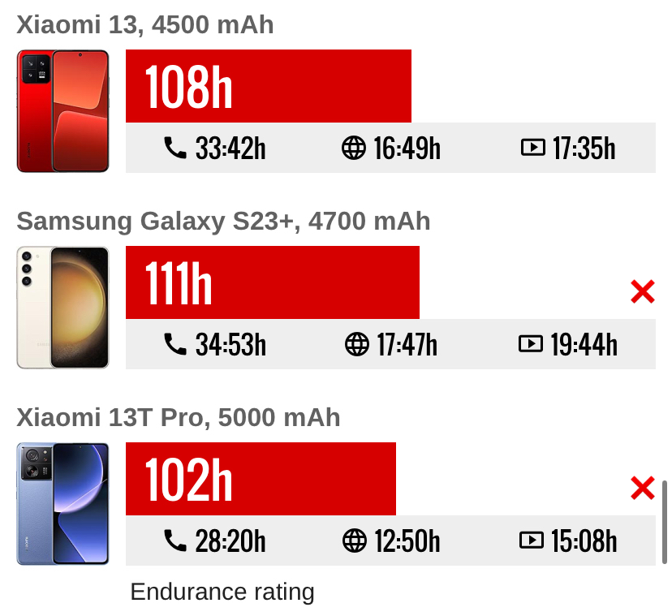Click the Xiaomi 13T Pro globe icon
Screen dimensions: 672x616
tap(355, 541)
